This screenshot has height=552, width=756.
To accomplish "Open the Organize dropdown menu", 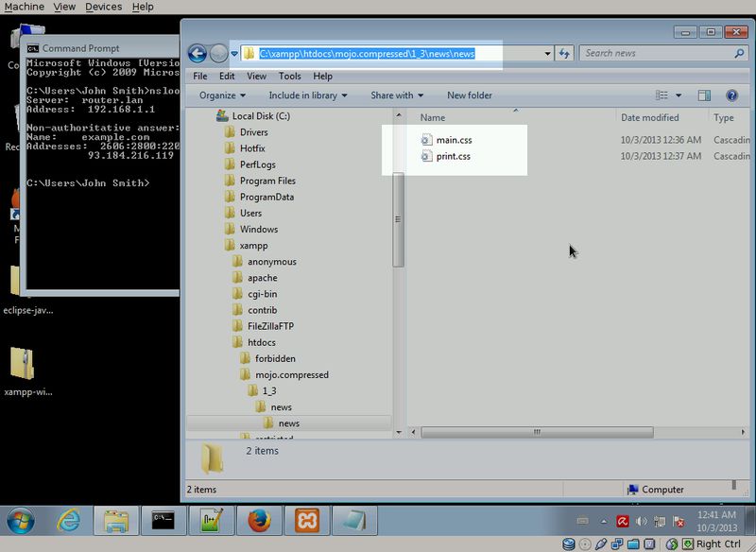I will point(222,95).
